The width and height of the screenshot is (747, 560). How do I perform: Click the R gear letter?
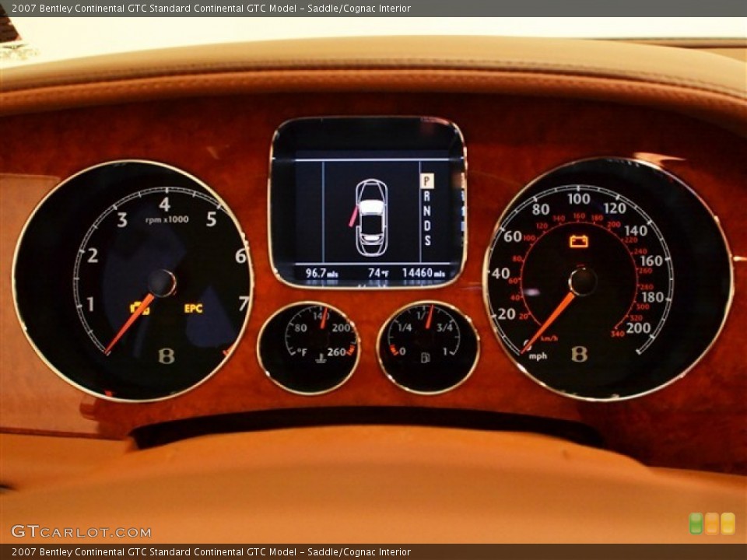tap(427, 196)
